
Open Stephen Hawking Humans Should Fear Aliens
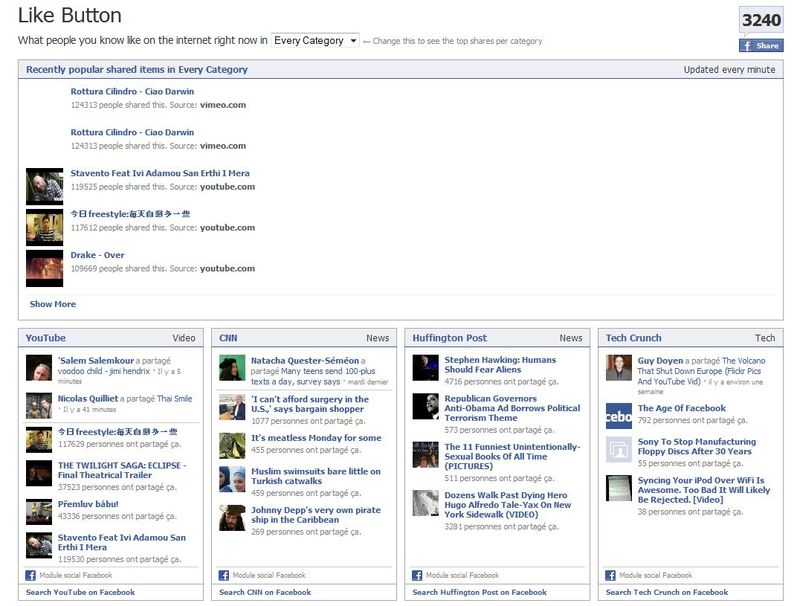click(x=500, y=364)
